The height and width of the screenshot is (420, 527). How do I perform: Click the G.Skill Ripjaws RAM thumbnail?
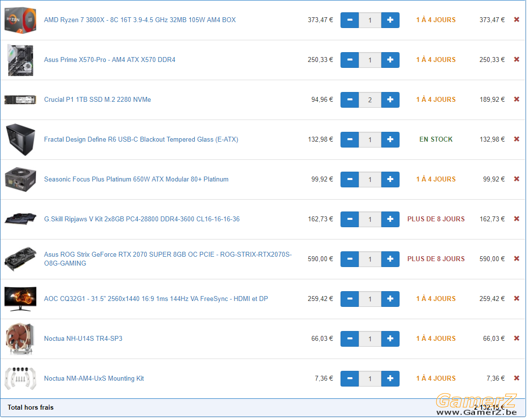click(21, 218)
